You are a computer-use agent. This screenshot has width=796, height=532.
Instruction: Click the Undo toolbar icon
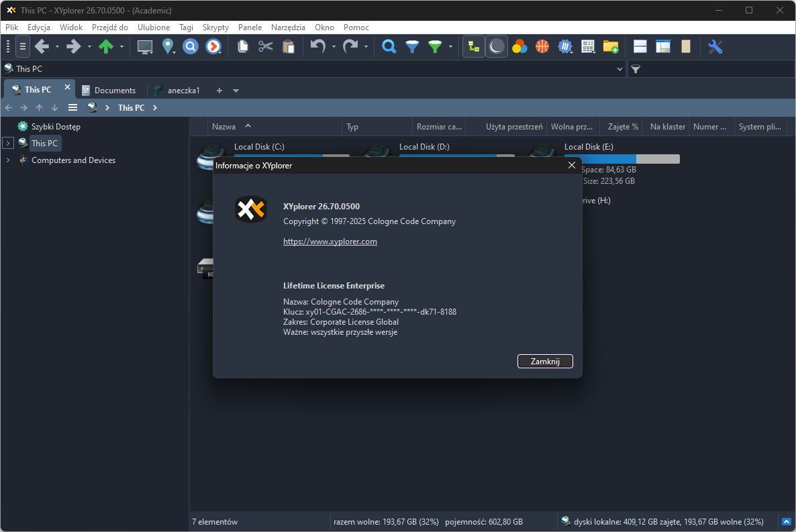pyautogui.click(x=317, y=47)
